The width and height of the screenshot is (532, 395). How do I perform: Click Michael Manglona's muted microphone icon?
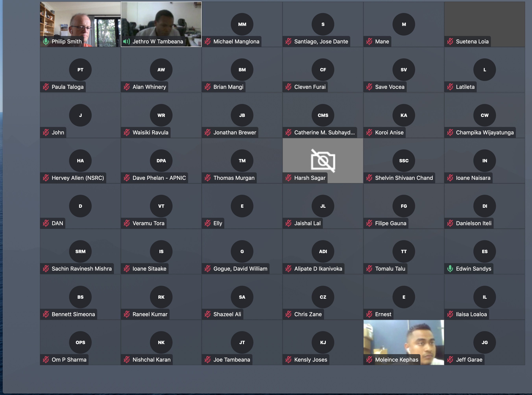tap(208, 41)
